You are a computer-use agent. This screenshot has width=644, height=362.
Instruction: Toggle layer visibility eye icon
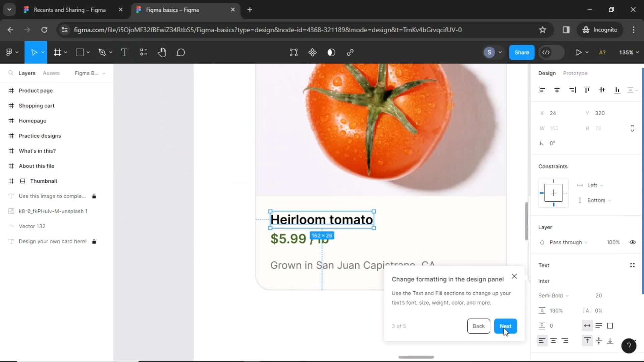(634, 242)
